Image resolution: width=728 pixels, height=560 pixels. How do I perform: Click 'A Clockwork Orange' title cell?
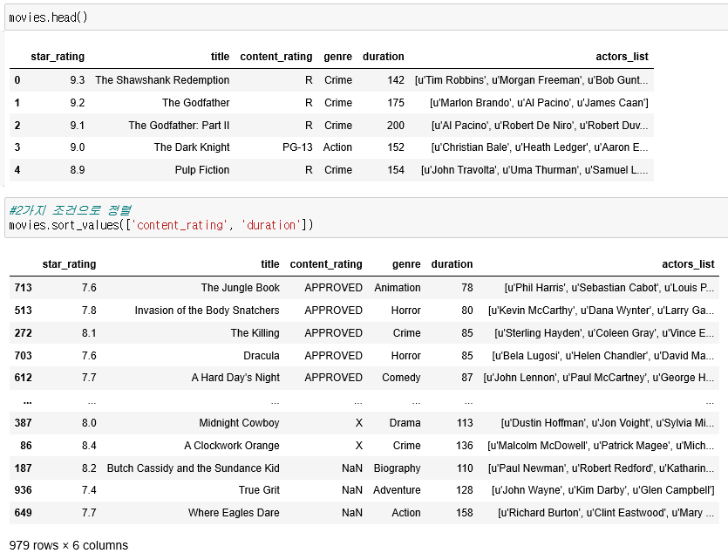point(232,446)
